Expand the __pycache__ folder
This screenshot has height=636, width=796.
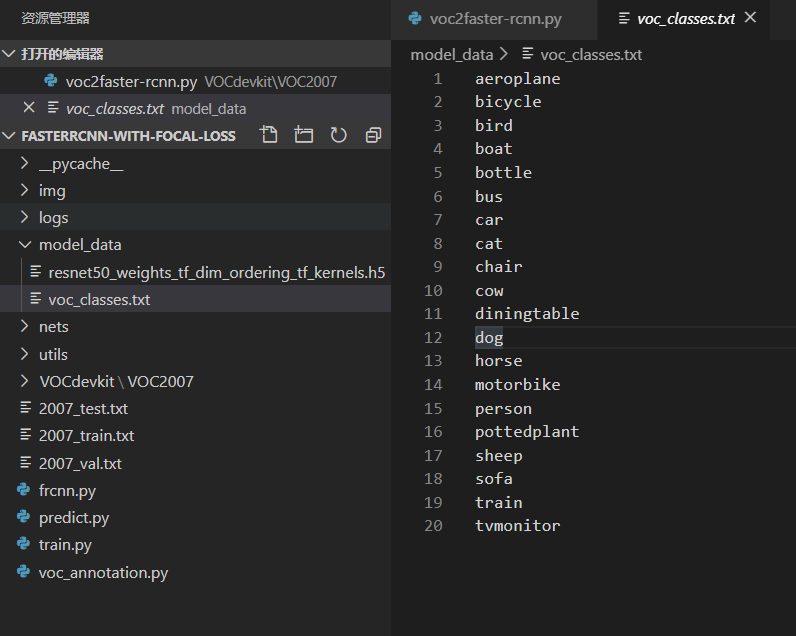pos(24,163)
